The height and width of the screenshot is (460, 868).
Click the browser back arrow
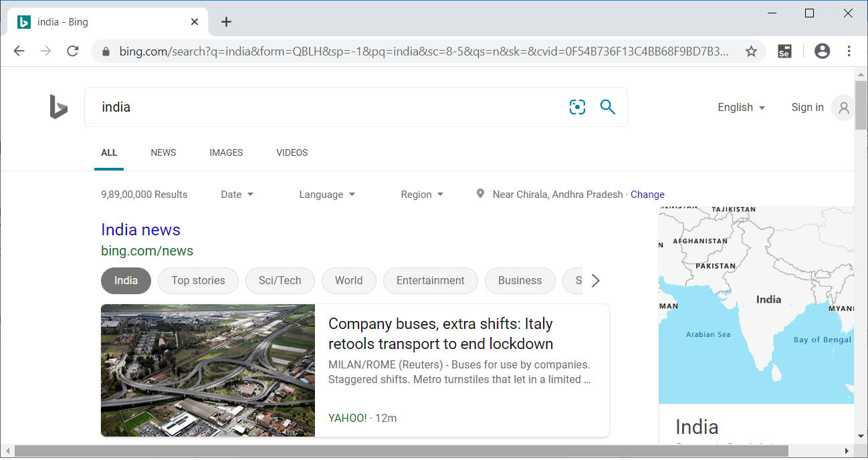[19, 51]
